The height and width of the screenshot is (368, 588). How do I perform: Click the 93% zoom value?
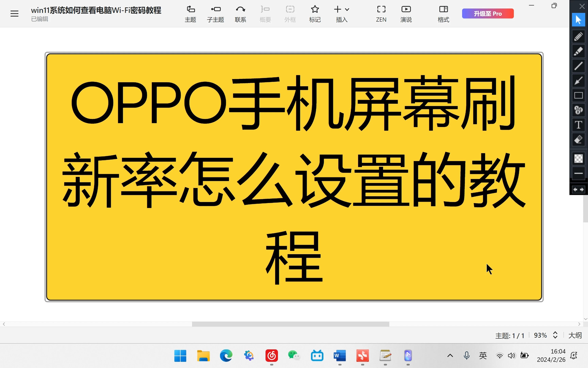click(540, 335)
